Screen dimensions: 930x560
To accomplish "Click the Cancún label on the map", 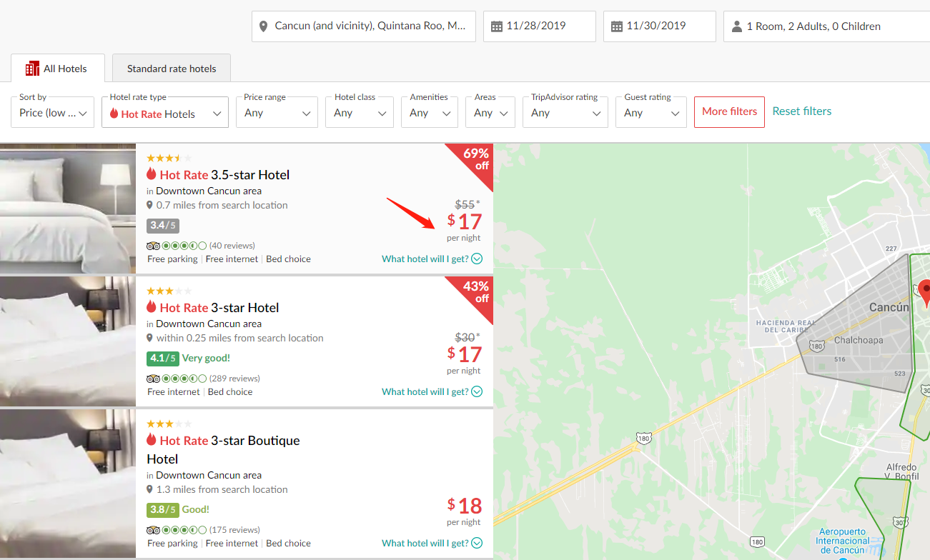I will point(889,307).
